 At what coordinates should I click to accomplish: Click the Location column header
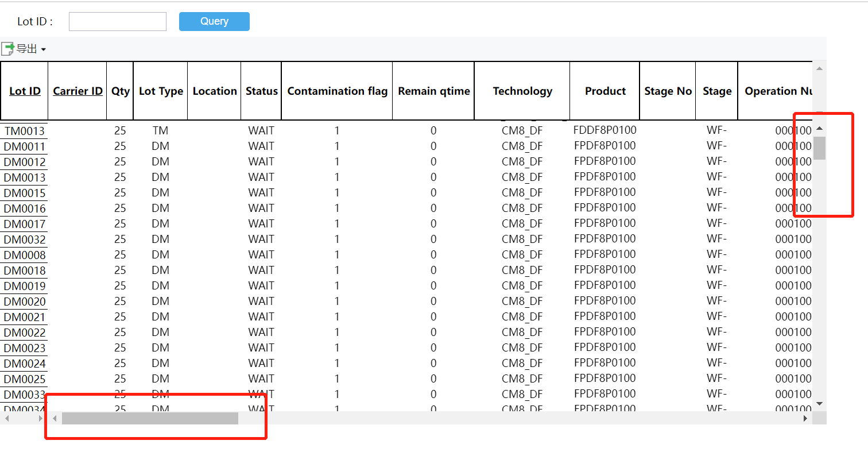pos(215,91)
